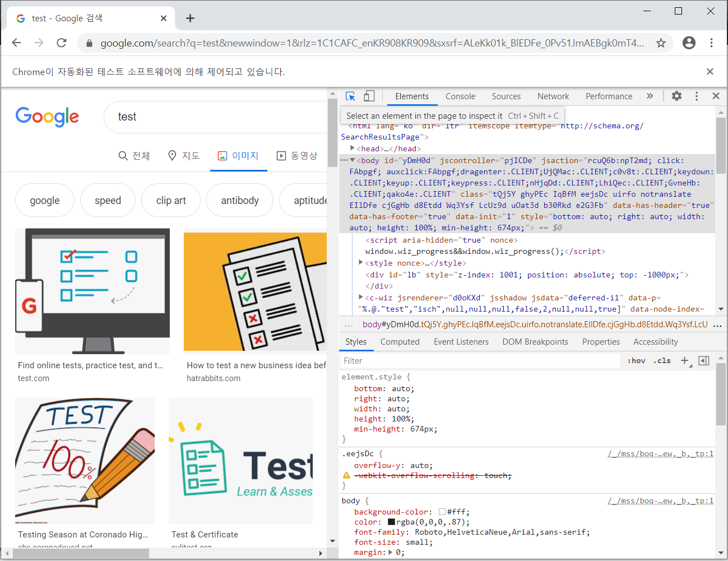Open Event Listeners sub-tab
728x561 pixels.
pos(461,342)
